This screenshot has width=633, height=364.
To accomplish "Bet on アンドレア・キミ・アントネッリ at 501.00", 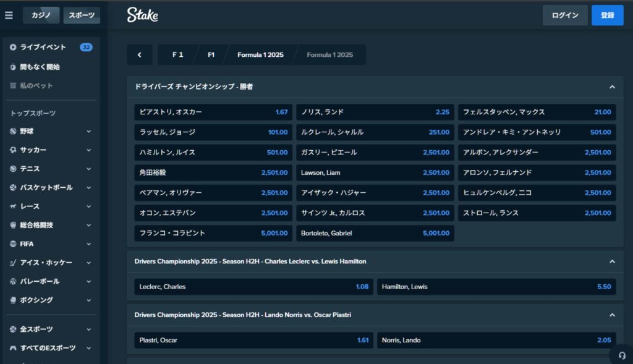I will [x=537, y=132].
